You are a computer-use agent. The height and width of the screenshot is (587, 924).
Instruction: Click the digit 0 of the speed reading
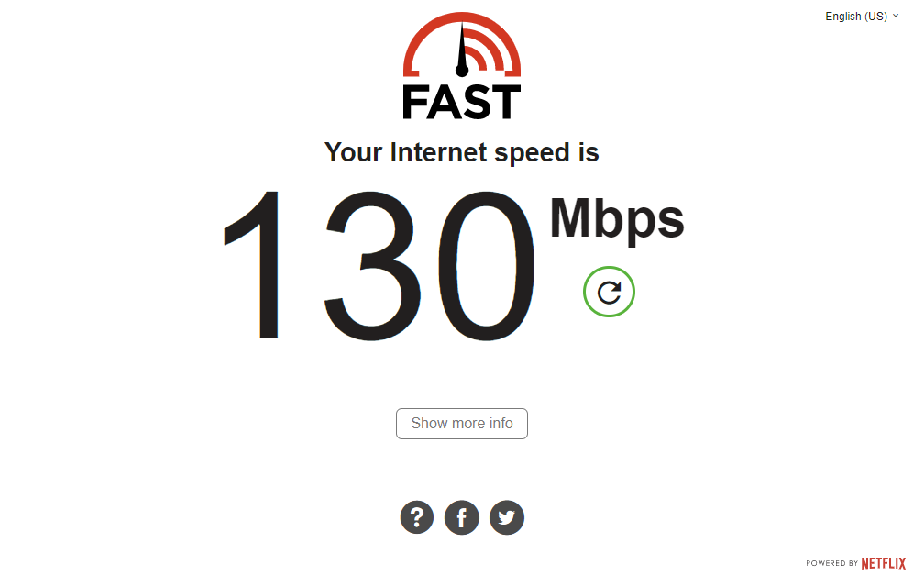click(487, 266)
